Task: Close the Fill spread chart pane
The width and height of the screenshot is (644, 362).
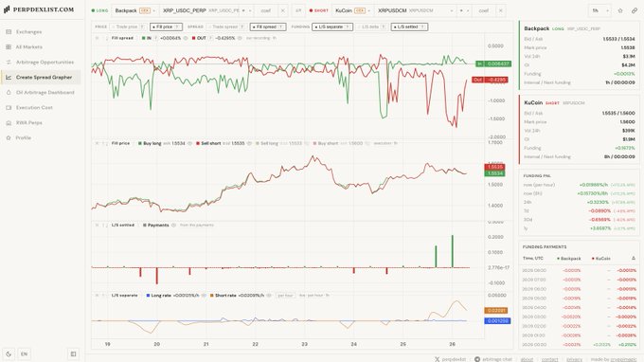Action: click(x=98, y=38)
